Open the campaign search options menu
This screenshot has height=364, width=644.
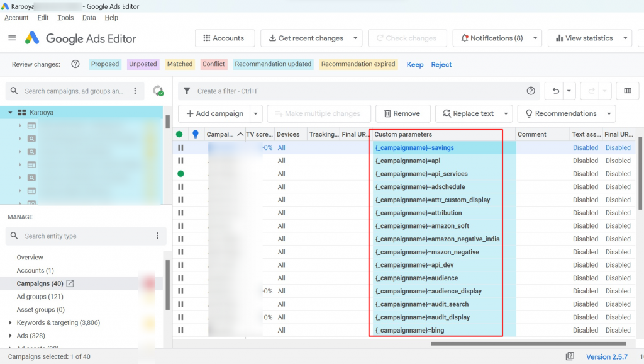pyautogui.click(x=135, y=91)
